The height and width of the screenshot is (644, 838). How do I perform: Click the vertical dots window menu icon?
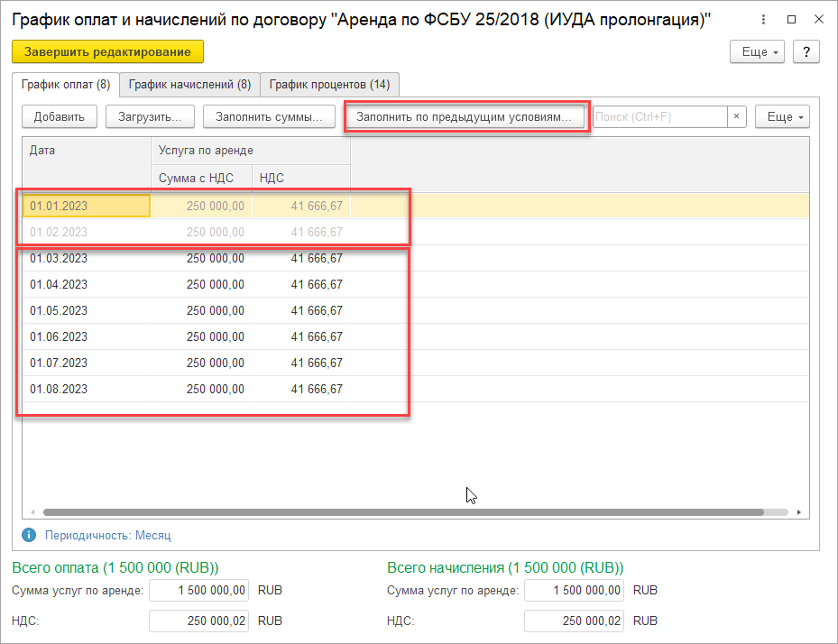(x=764, y=19)
